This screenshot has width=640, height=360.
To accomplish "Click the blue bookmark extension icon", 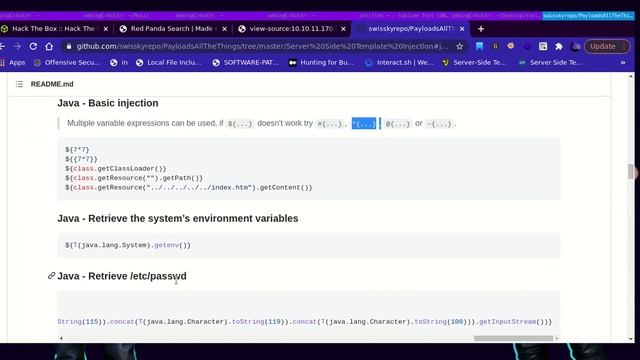I will tap(480, 47).
